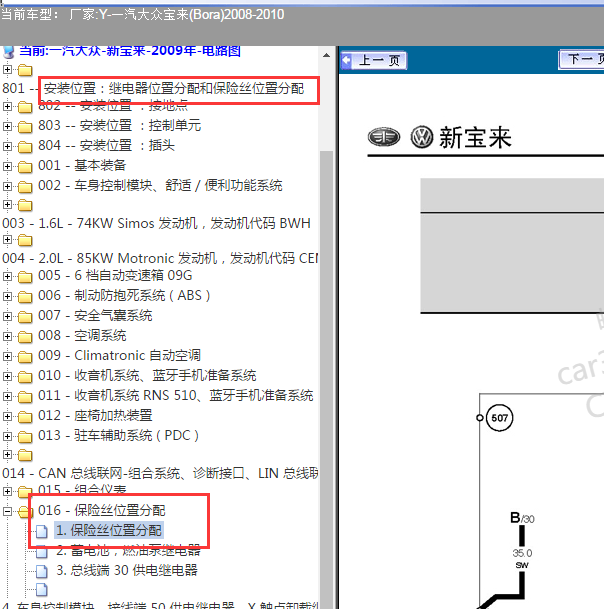Click the folder icon of 804 插头
Viewport: 604px width, 609px height.
[25, 146]
